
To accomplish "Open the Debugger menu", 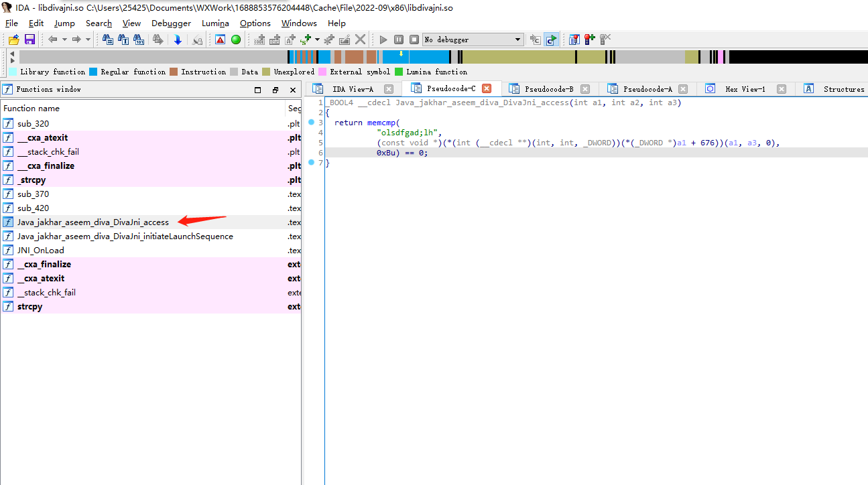I will (171, 23).
